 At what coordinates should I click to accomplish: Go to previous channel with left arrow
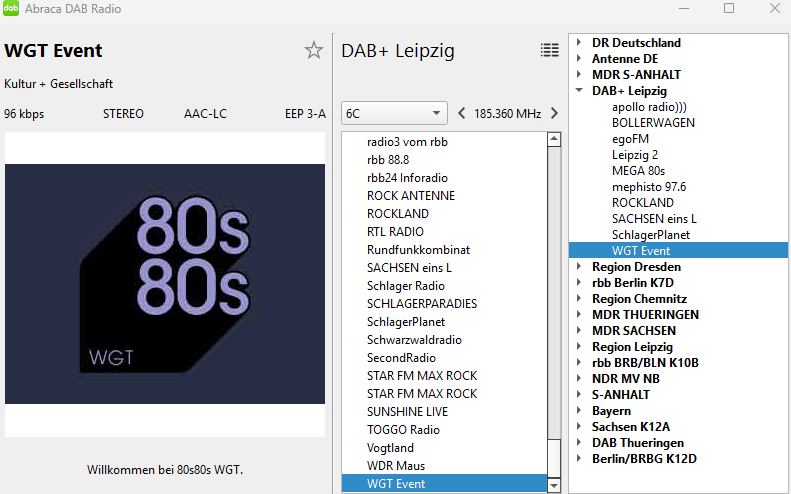coord(461,113)
